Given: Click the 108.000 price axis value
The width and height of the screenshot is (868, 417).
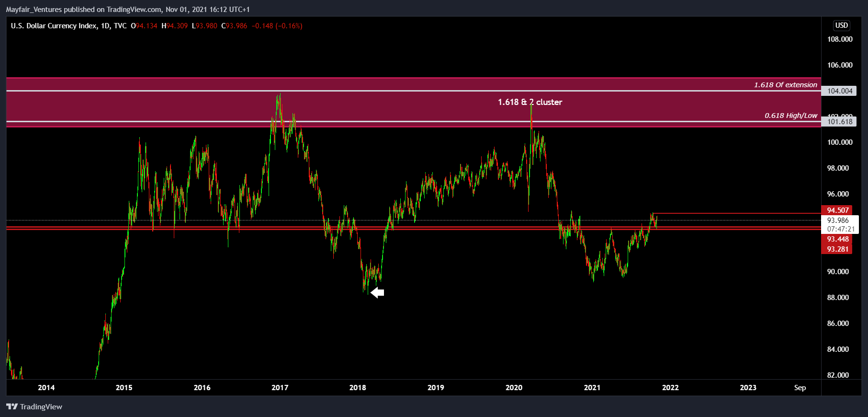Looking at the screenshot, I should [840, 39].
